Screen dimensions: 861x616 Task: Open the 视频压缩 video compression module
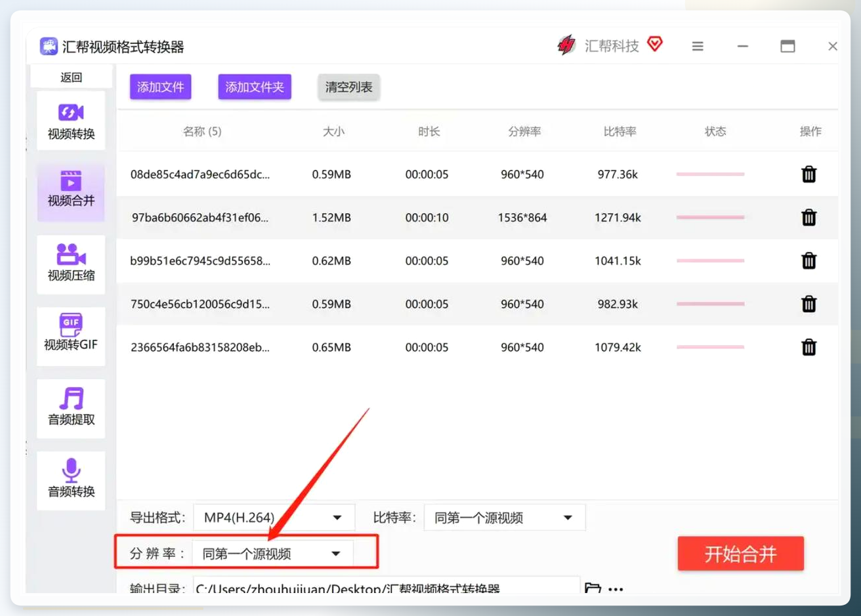pyautogui.click(x=71, y=264)
